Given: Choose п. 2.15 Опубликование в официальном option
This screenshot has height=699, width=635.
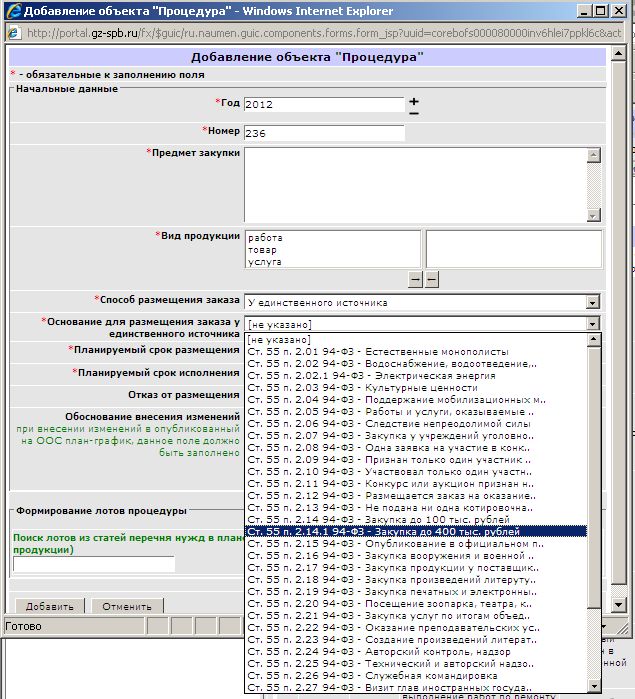Looking at the screenshot, I should pyautogui.click(x=416, y=544).
